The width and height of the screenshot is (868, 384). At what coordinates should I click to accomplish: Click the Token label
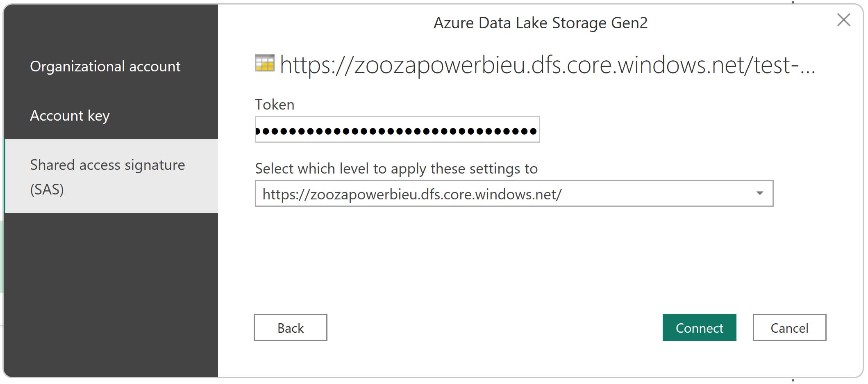point(275,105)
